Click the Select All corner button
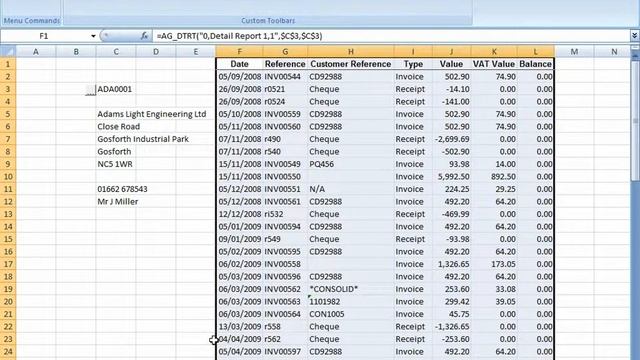The image size is (640, 360). point(8,51)
